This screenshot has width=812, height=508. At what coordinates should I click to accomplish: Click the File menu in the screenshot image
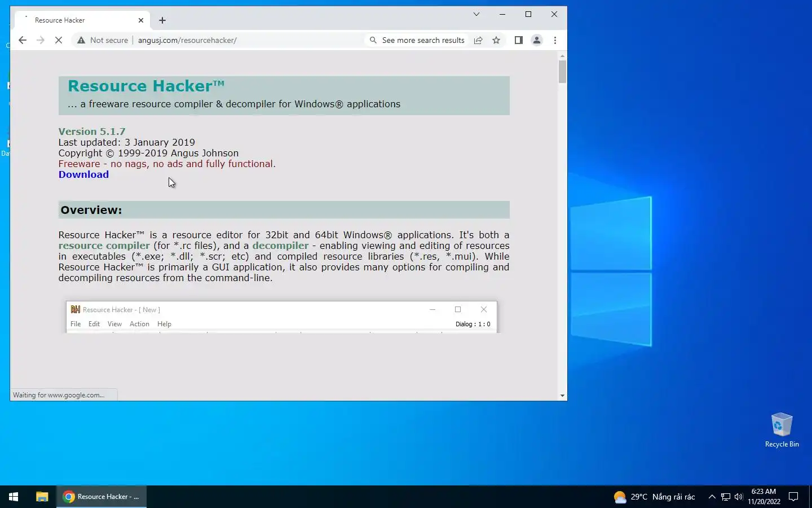76,324
